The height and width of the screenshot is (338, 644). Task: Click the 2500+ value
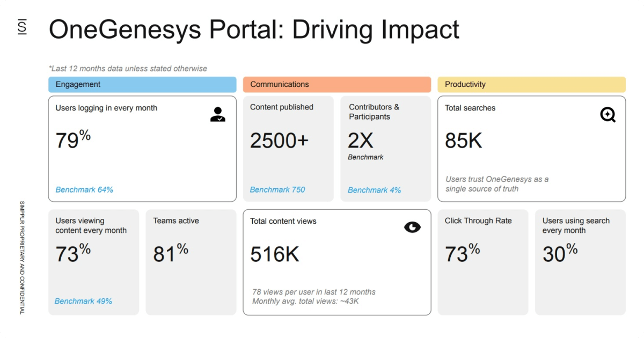(x=280, y=141)
